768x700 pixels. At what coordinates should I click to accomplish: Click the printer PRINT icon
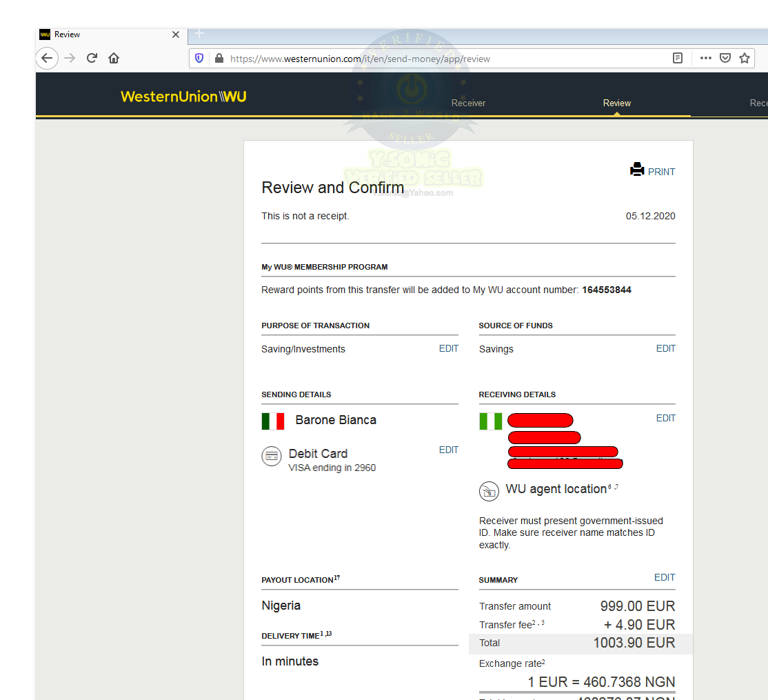click(x=637, y=170)
